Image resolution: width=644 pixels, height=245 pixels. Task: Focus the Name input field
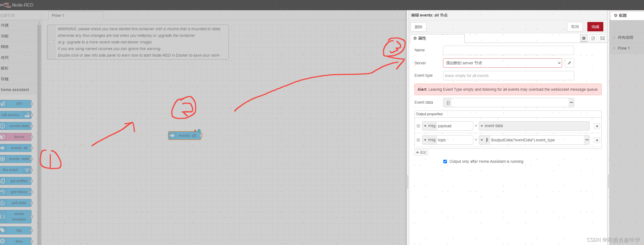pyautogui.click(x=508, y=50)
